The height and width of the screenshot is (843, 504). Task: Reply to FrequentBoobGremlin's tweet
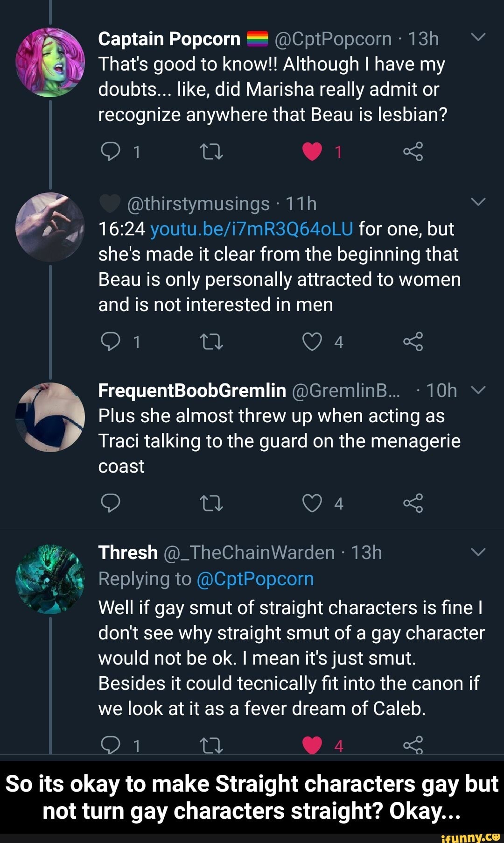111,503
